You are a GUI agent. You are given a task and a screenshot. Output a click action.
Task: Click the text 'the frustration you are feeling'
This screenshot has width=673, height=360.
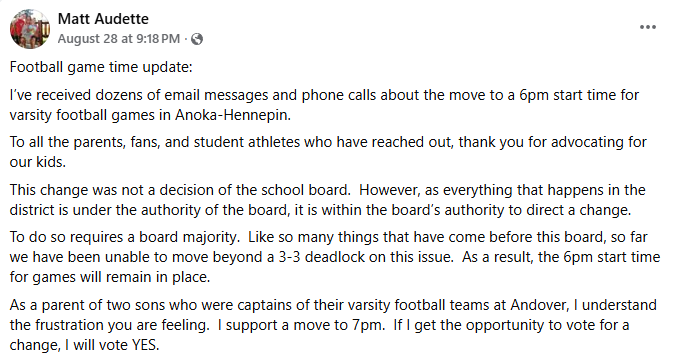(x=109, y=325)
